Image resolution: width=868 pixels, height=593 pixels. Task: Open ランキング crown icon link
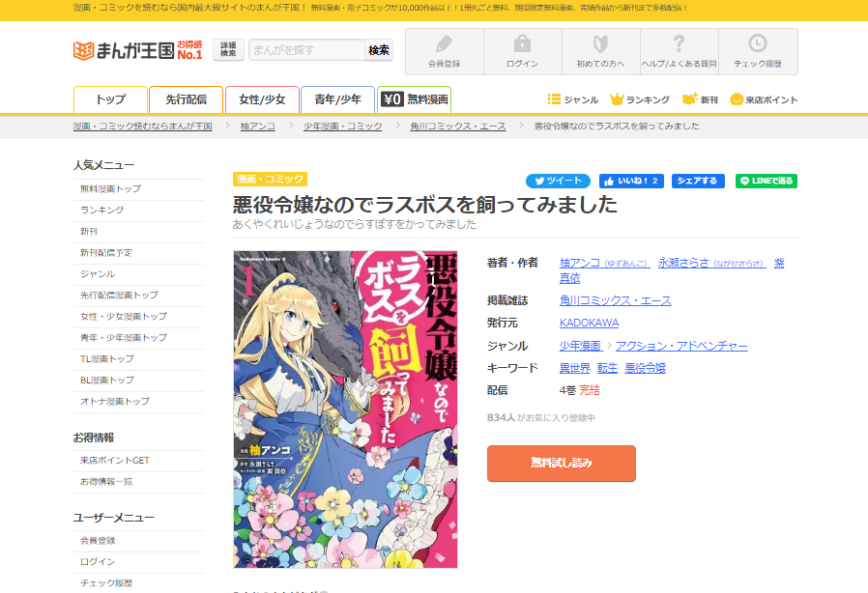pos(617,99)
